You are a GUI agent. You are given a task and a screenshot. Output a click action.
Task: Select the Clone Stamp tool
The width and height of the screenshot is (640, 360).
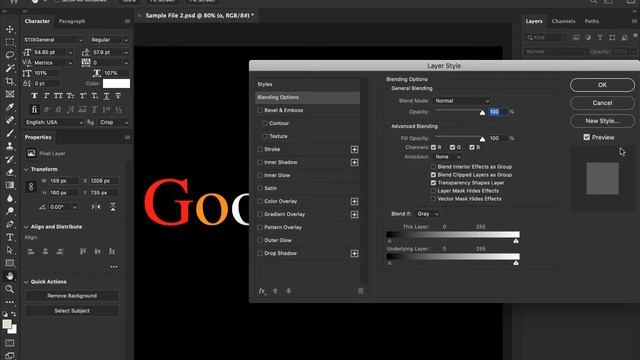pos(10,146)
